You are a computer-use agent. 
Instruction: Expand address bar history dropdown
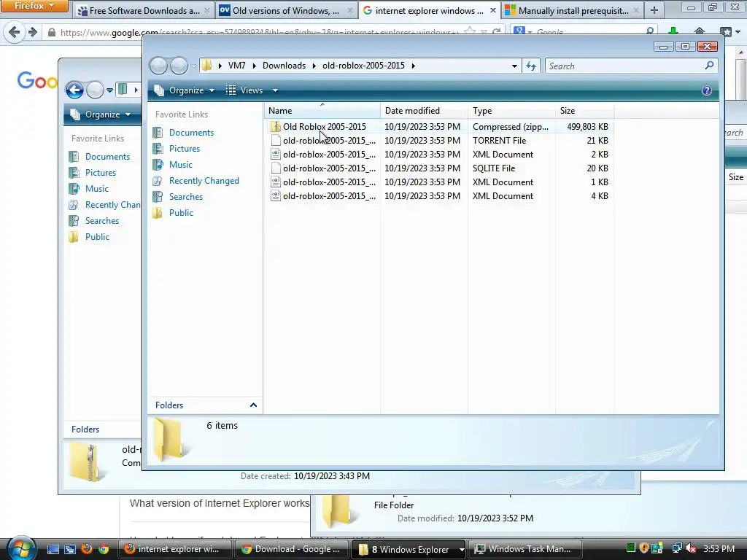click(514, 66)
